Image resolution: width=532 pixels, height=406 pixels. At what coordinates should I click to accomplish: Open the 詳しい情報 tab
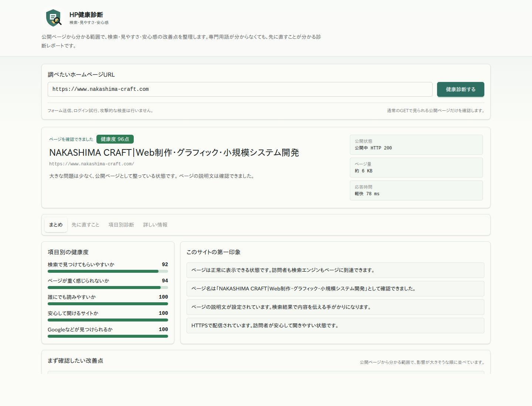point(155,225)
